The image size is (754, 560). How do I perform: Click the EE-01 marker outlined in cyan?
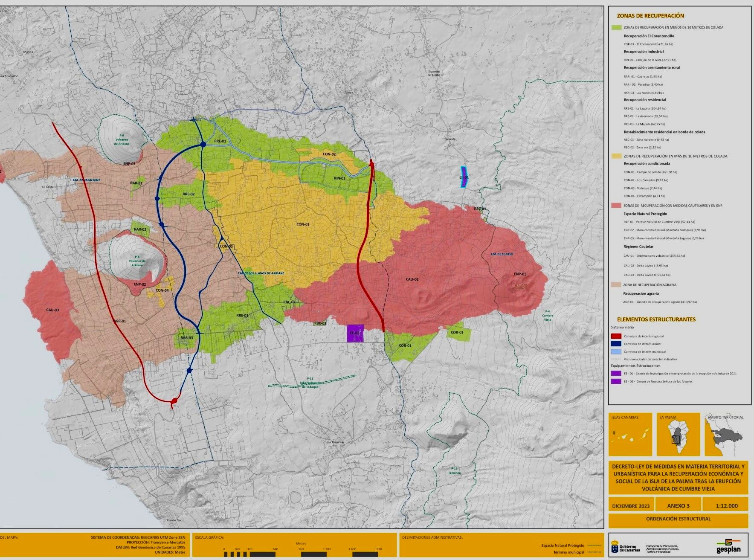pyautogui.click(x=464, y=177)
